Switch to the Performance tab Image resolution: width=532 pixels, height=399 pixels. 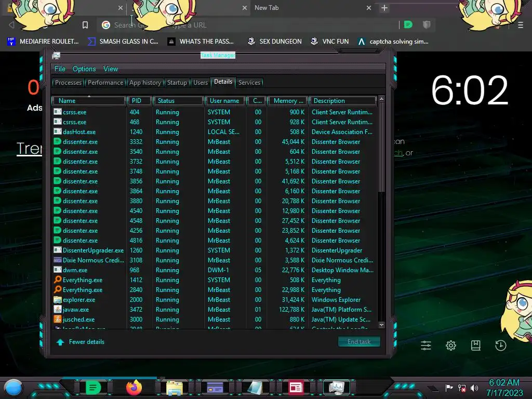[x=105, y=83]
